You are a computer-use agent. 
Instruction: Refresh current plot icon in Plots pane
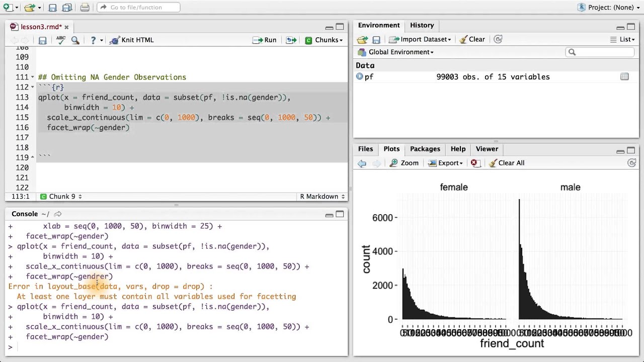632,163
